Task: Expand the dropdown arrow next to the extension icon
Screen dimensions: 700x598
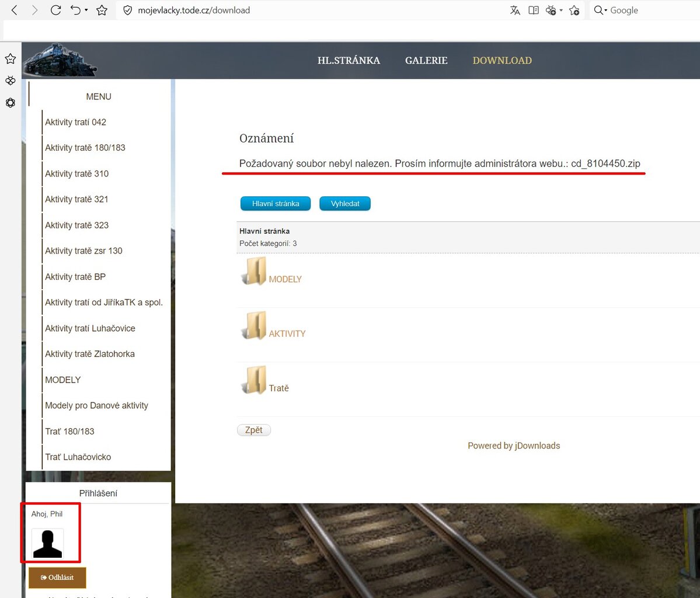Action: (x=561, y=10)
